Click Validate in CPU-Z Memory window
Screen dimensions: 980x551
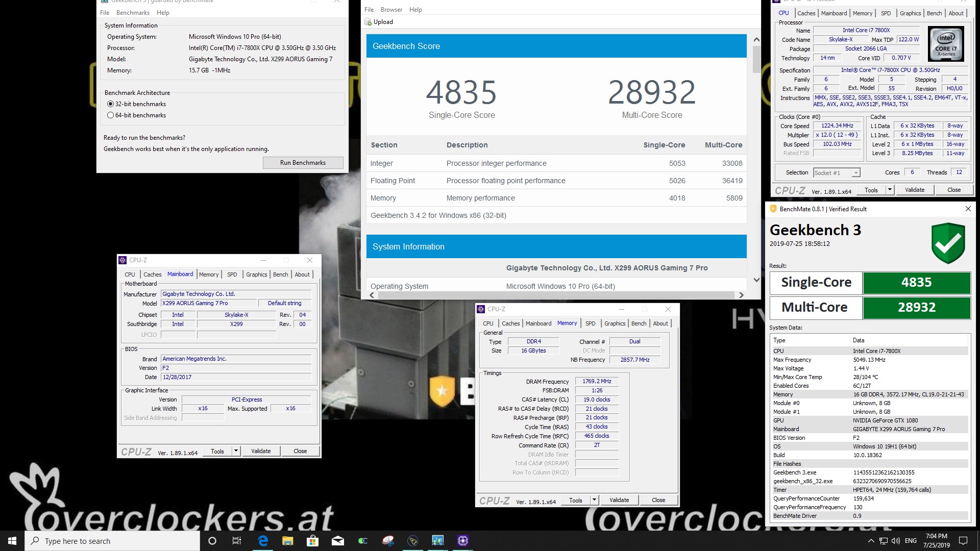[619, 500]
